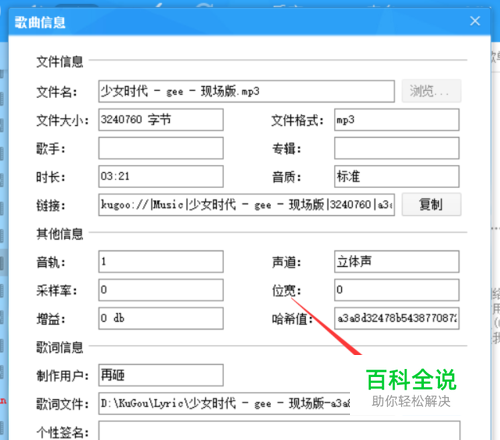The image size is (500, 440).
Task: Click the 制作用户 field showing 再砸
Action: click(x=161, y=375)
